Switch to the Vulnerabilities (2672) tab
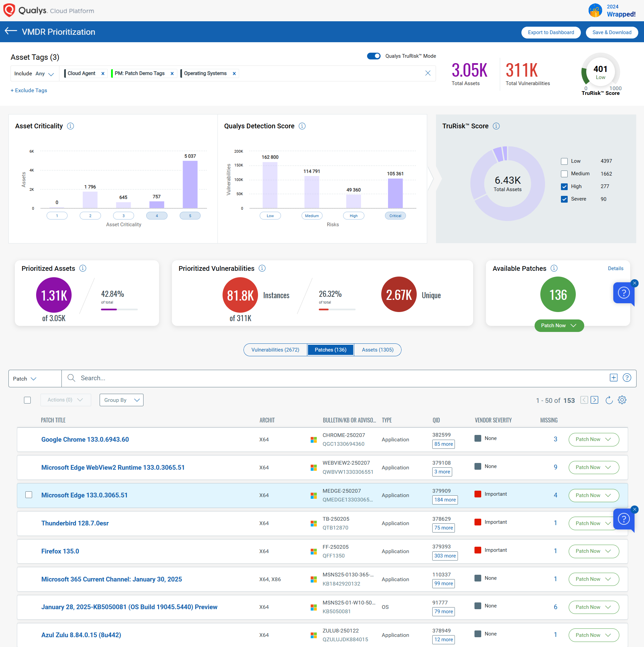Image resolution: width=644 pixels, height=647 pixels. click(275, 350)
